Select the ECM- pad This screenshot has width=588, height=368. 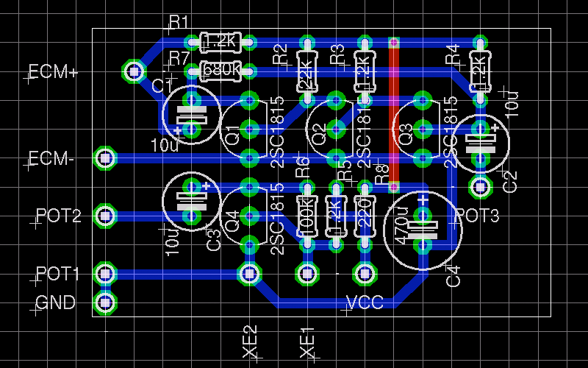106,158
